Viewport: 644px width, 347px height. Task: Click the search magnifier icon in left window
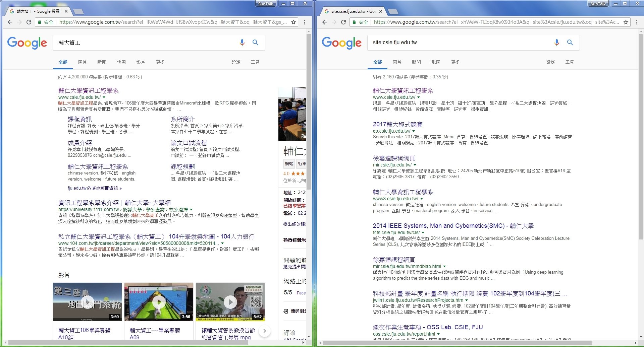click(x=255, y=43)
